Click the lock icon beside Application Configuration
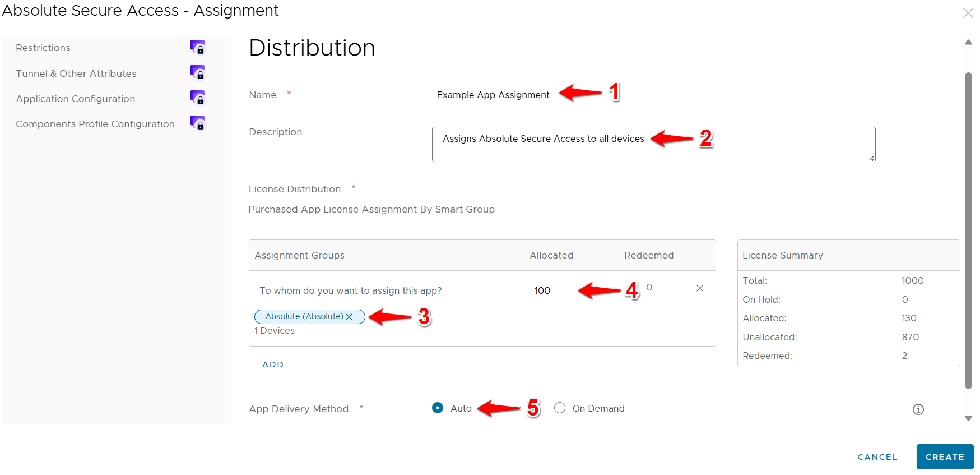This screenshot has height=475, width=980. (198, 98)
